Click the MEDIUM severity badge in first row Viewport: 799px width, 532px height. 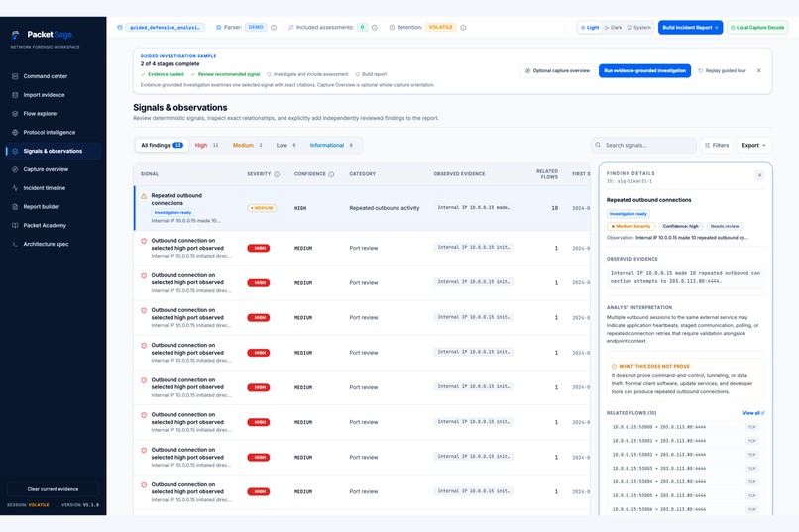pyautogui.click(x=262, y=208)
